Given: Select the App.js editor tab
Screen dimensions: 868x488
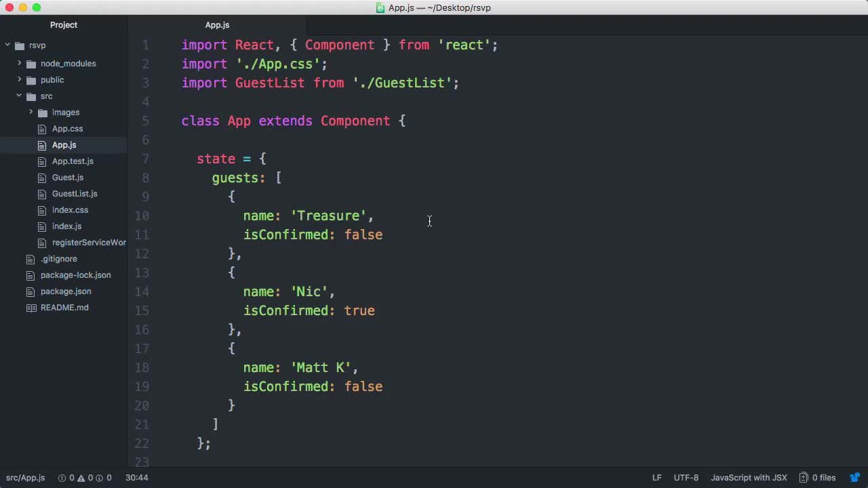Looking at the screenshot, I should pyautogui.click(x=217, y=25).
